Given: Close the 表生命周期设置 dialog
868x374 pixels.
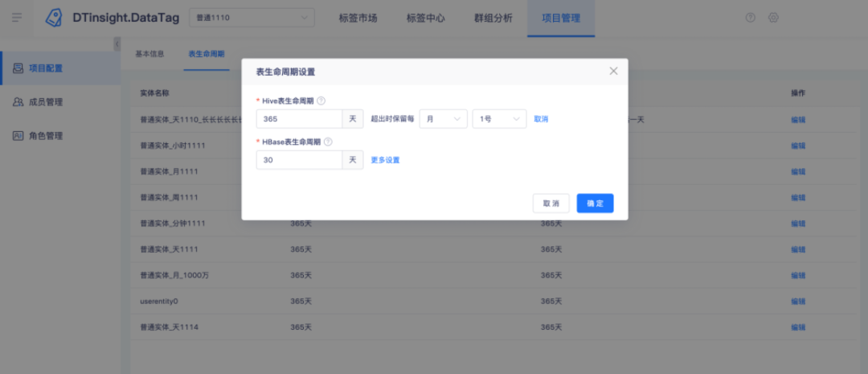Looking at the screenshot, I should tap(612, 71).
